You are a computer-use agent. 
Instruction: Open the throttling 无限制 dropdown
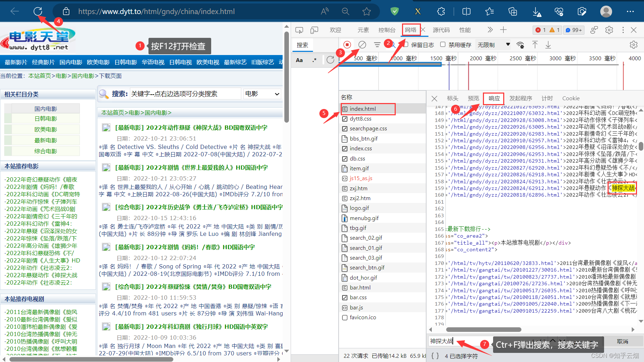(494, 45)
